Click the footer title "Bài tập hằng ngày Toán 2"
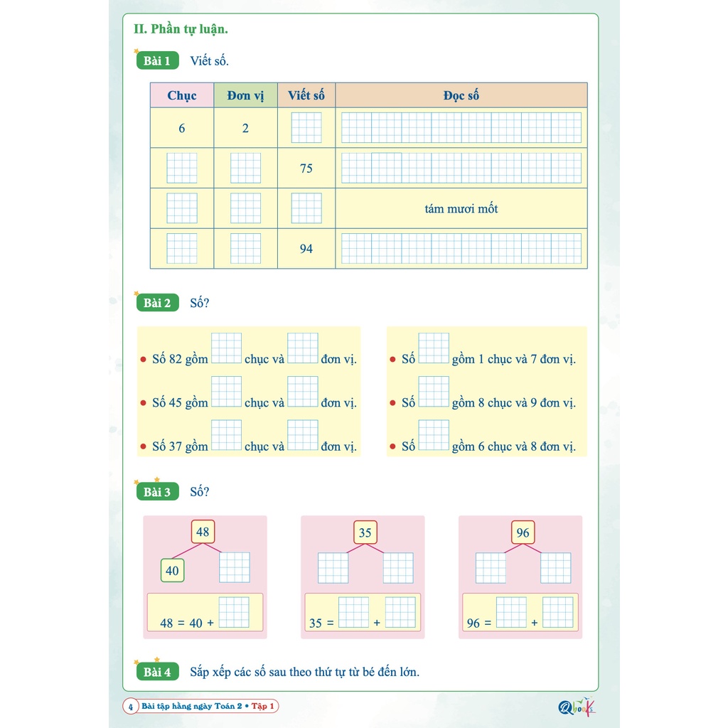 192,707
